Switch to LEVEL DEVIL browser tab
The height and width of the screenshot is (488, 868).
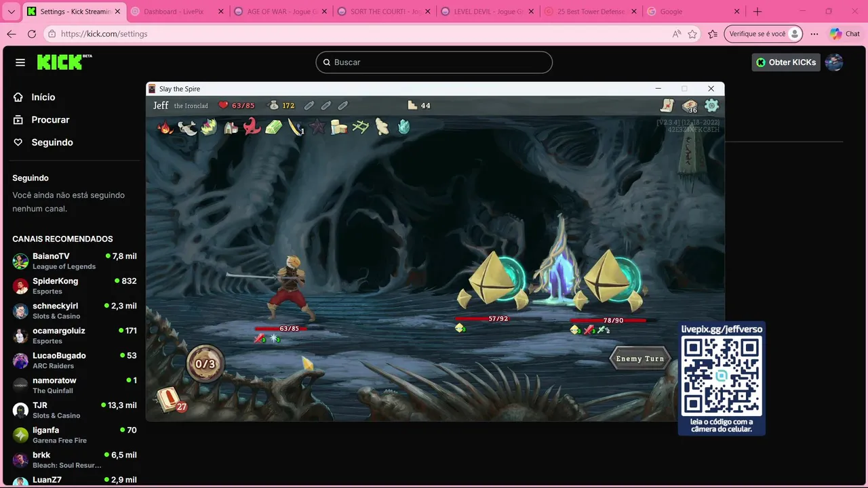click(487, 12)
